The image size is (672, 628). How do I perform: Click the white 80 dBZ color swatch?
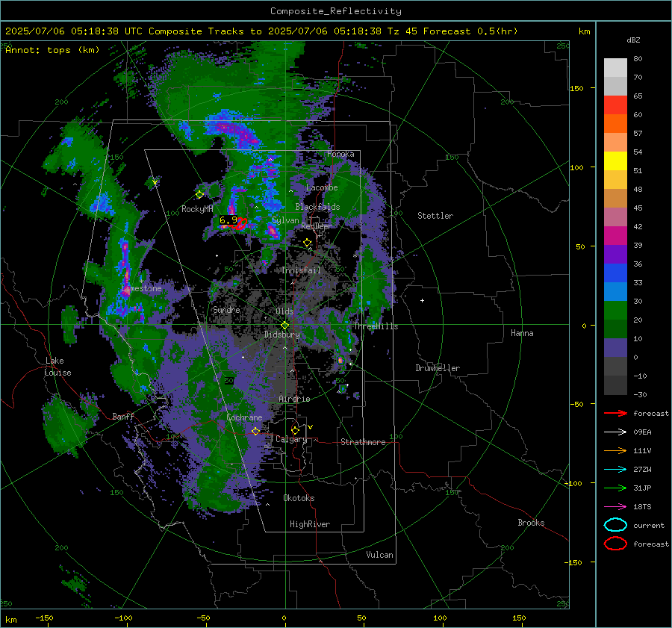[615, 67]
